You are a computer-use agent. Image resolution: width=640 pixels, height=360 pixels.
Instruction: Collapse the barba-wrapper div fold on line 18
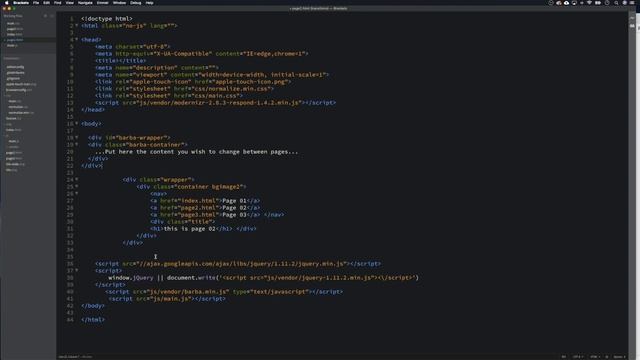[77, 138]
